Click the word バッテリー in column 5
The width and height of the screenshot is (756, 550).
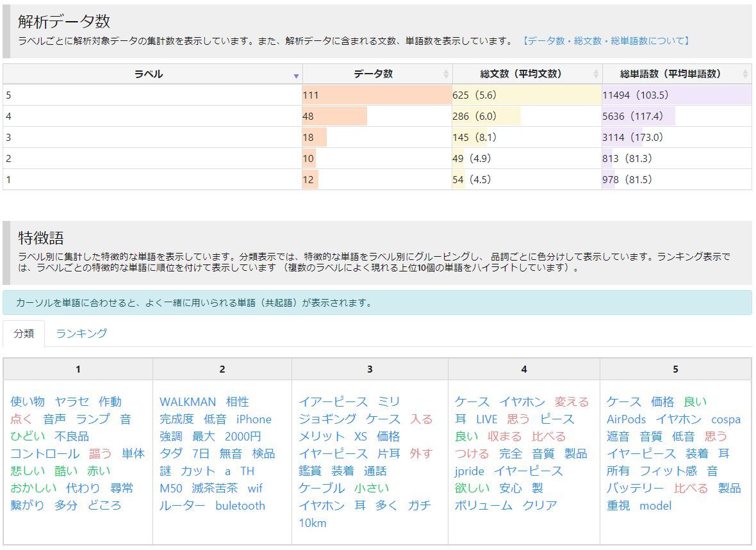635,489
